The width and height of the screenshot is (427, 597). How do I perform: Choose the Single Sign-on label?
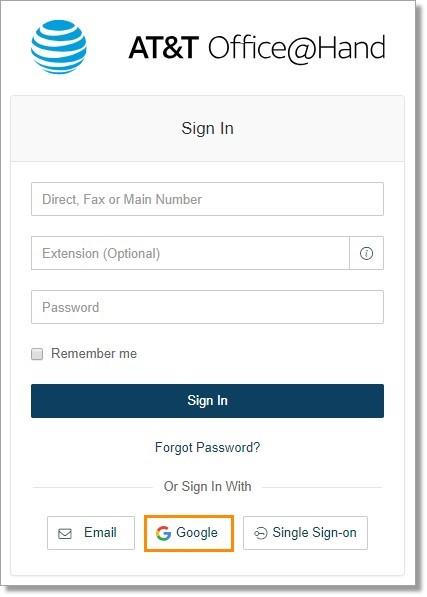pyautogui.click(x=314, y=533)
